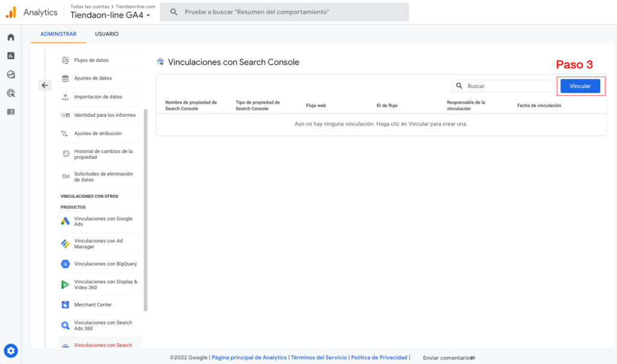Click the Display & Video 360 icon
Image resolution: width=617 pixels, height=364 pixels.
(x=65, y=284)
